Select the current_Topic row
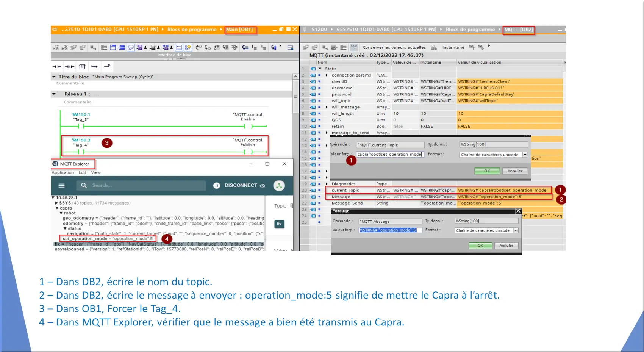The width and height of the screenshot is (644, 352). pyautogui.click(x=438, y=190)
